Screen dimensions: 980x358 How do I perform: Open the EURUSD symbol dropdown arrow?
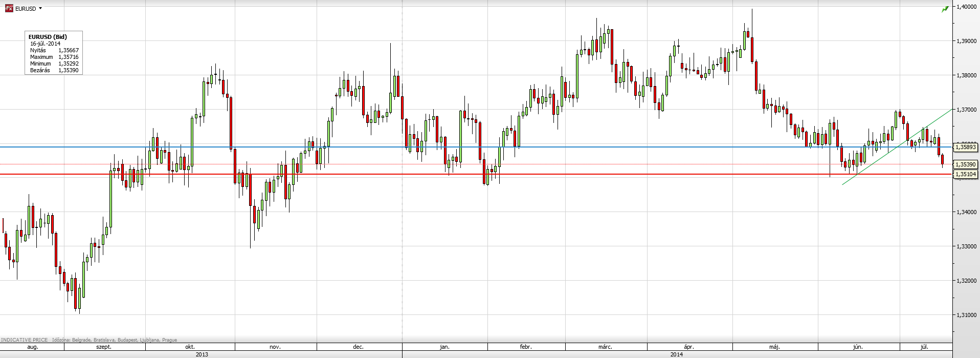point(40,9)
